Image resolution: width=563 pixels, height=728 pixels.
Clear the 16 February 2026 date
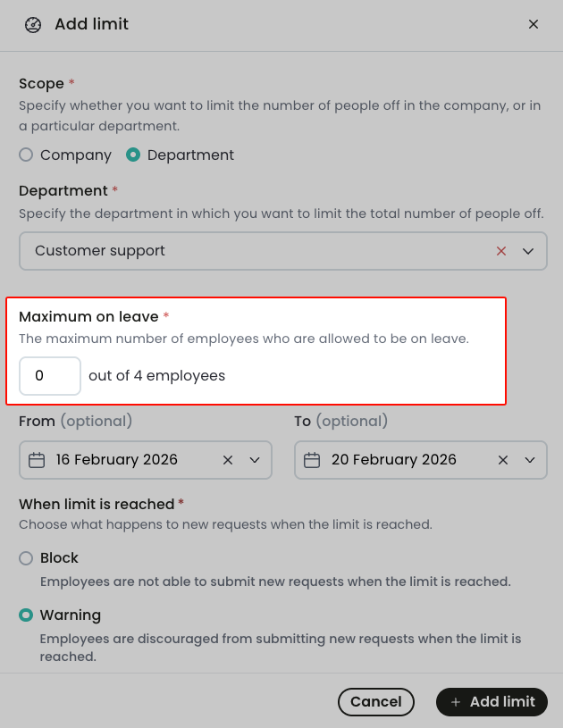point(228,459)
